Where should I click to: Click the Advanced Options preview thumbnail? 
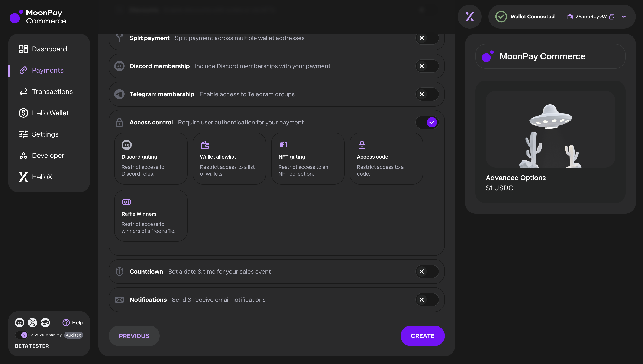(550, 129)
